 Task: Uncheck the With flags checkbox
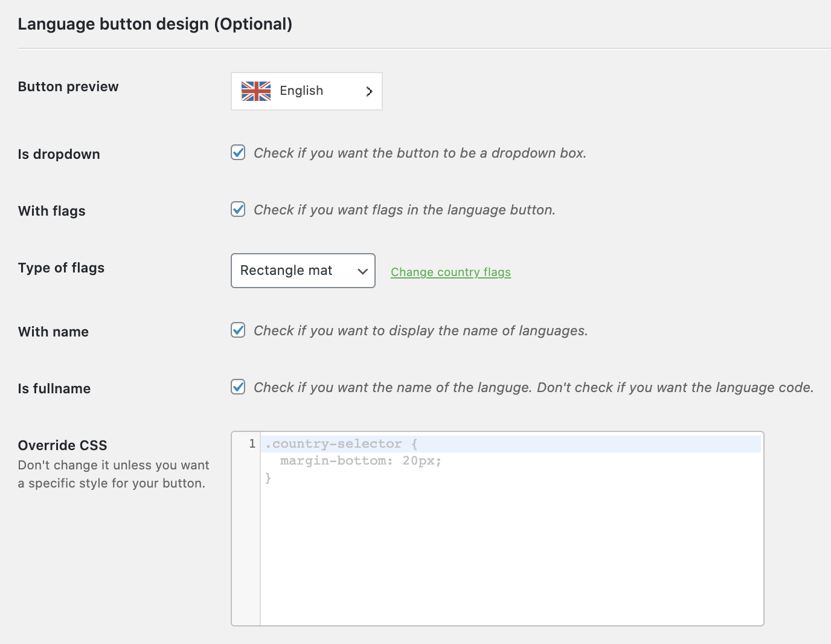(x=239, y=209)
